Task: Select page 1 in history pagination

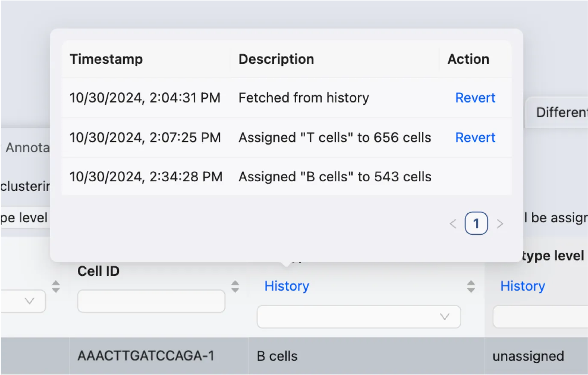Action: 476,224
